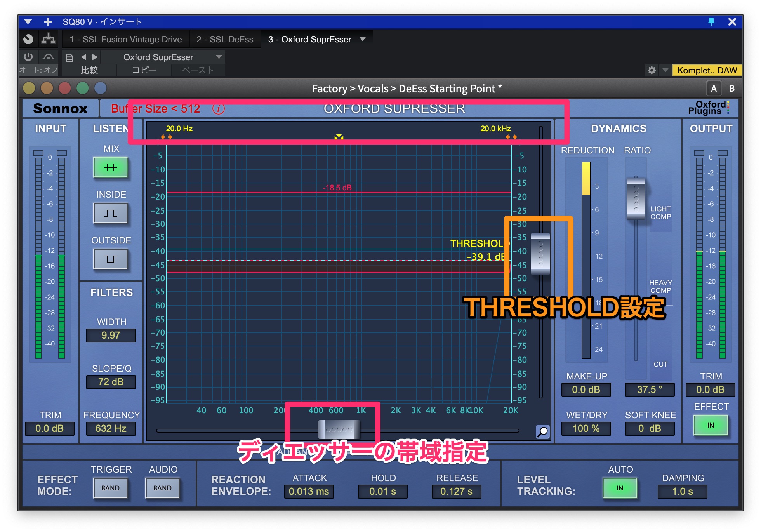Select the INSIDE listen band icon
This screenshot has width=761, height=532.
[x=111, y=213]
